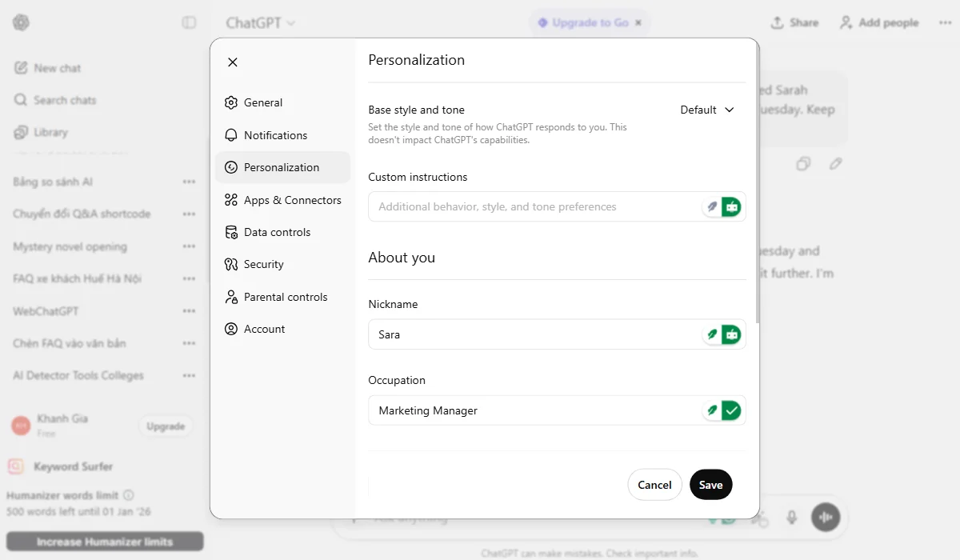Click the microphone icon in the message bar
960x560 pixels.
click(792, 518)
